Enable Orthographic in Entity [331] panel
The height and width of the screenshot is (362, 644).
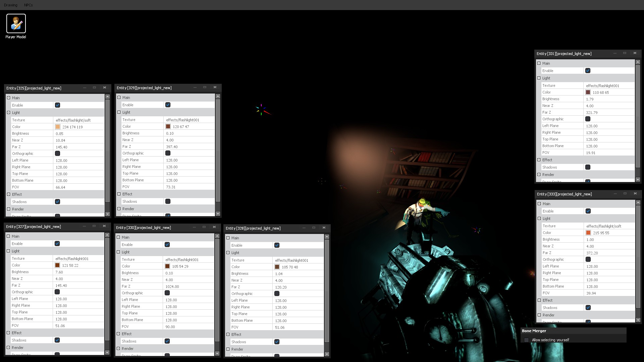click(588, 119)
